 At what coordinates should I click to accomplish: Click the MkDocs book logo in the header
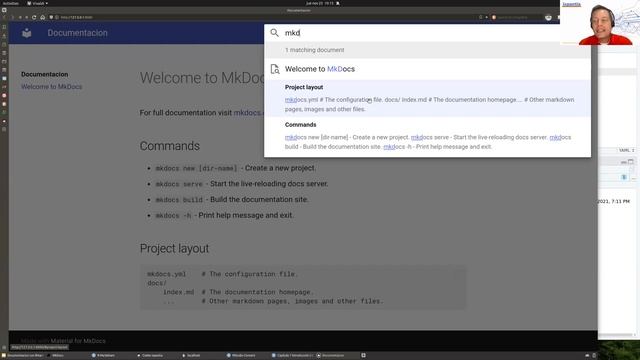click(x=27, y=33)
